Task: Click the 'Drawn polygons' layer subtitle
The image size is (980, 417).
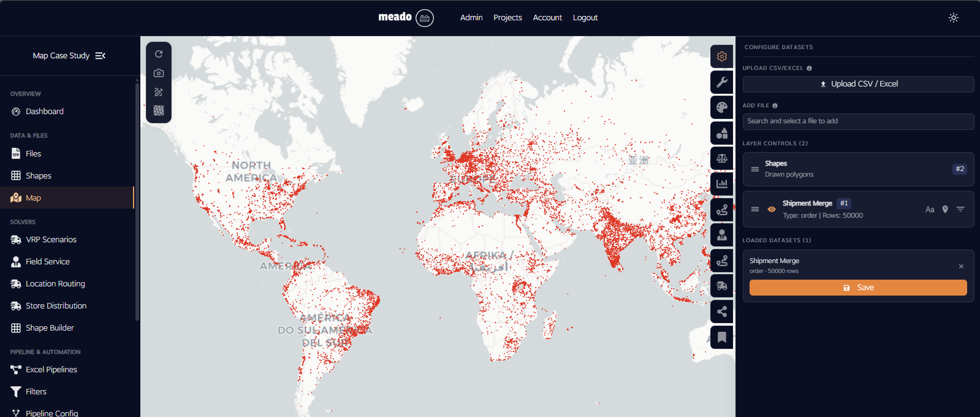Action: click(789, 175)
